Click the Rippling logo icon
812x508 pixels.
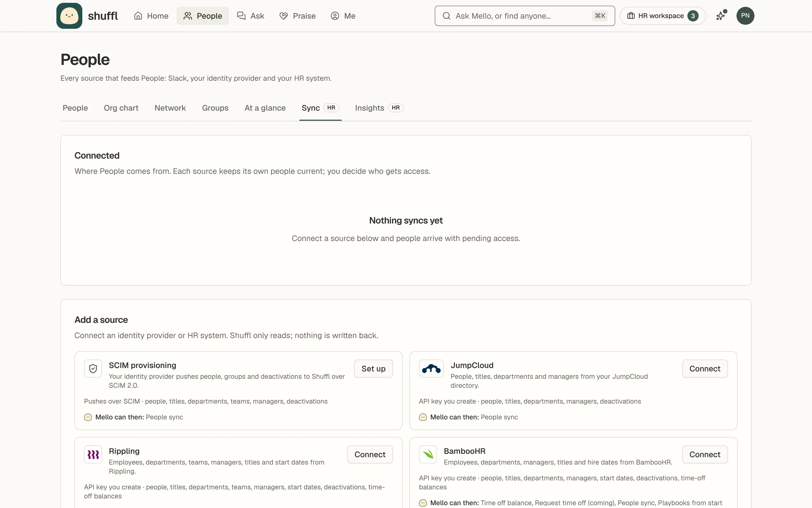coord(93,454)
